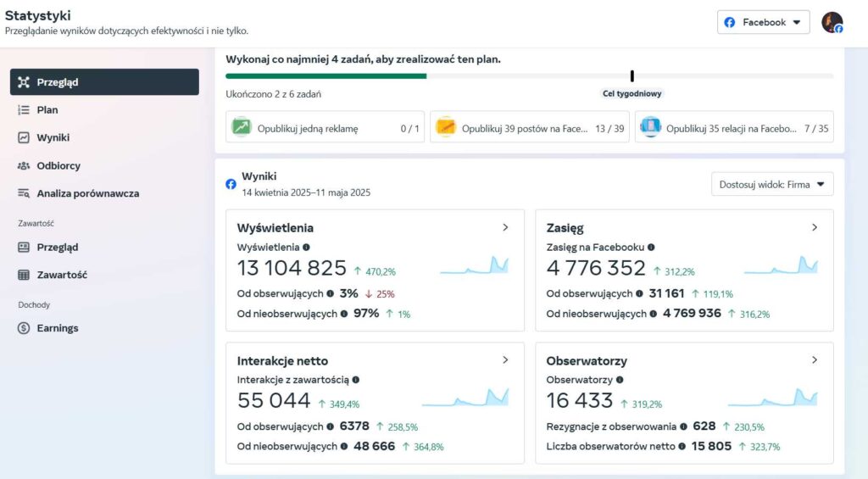Click the info icon beside Zasięg na Facebooku
The image size is (868, 479).
[x=651, y=248]
